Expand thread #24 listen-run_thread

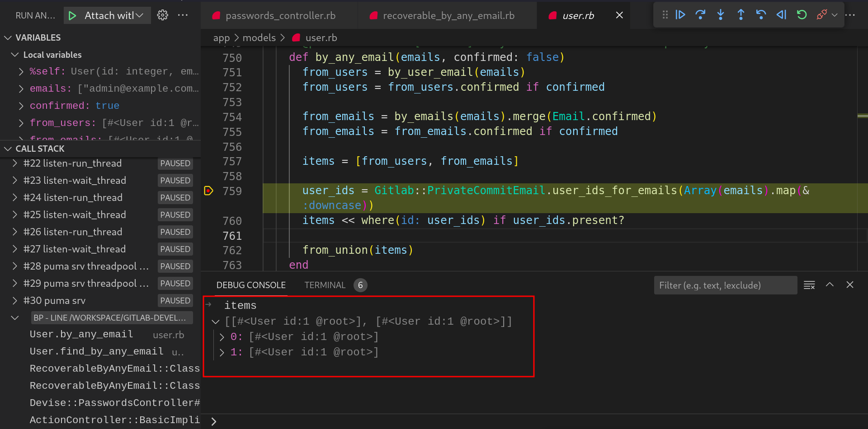click(15, 197)
